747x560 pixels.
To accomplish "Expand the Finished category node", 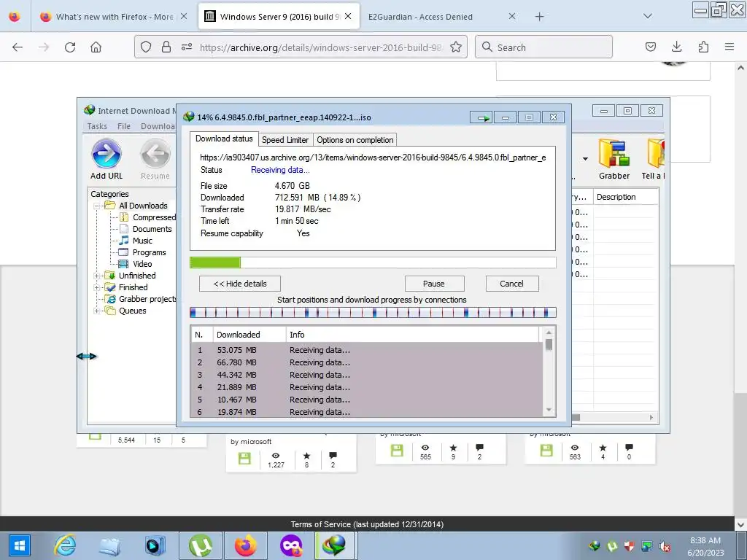I will [x=96, y=287].
